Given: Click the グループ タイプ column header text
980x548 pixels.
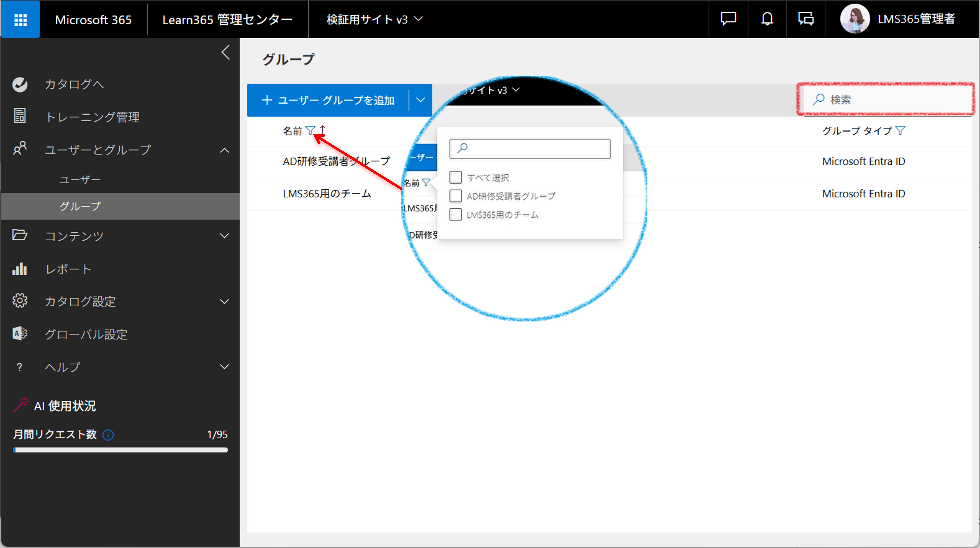Looking at the screenshot, I should 857,131.
